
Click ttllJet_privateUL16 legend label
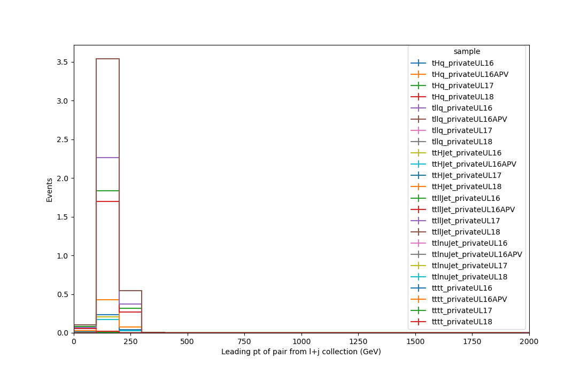click(x=466, y=199)
